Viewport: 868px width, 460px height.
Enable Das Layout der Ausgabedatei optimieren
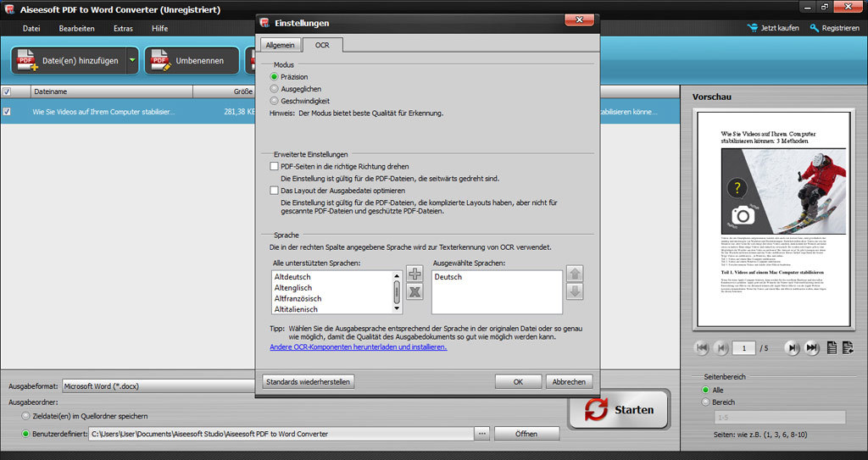(274, 191)
